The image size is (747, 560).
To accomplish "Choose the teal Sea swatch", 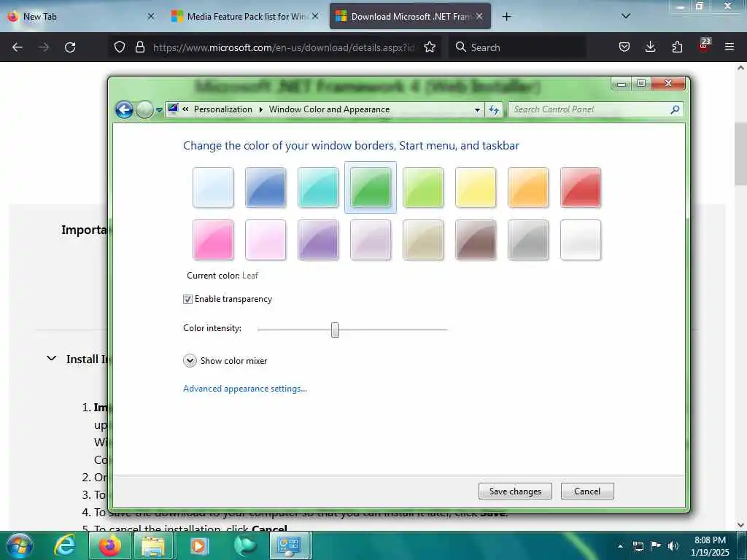I will point(318,187).
